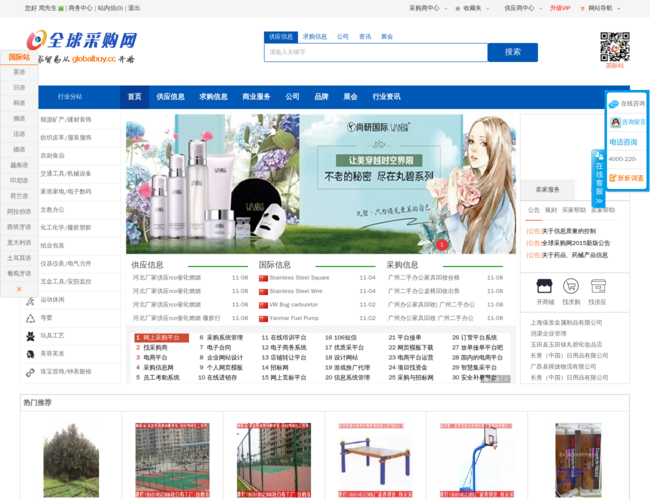
Task: Click the 美容美发 category icon
Action: (30, 354)
